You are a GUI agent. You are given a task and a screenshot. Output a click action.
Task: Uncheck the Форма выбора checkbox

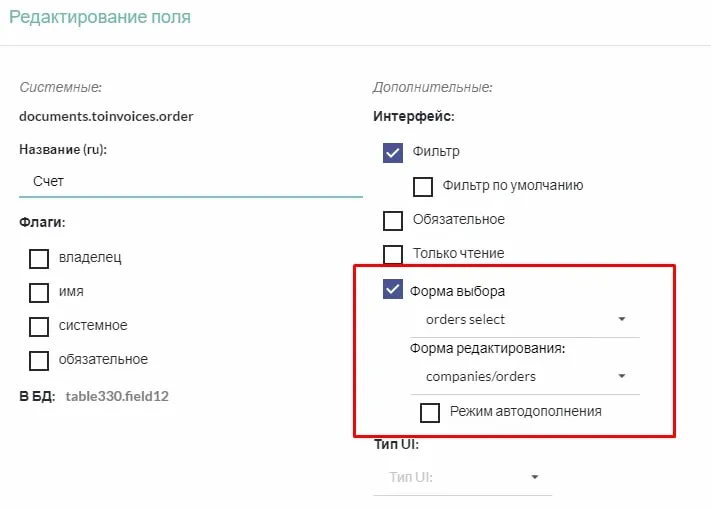tap(393, 291)
